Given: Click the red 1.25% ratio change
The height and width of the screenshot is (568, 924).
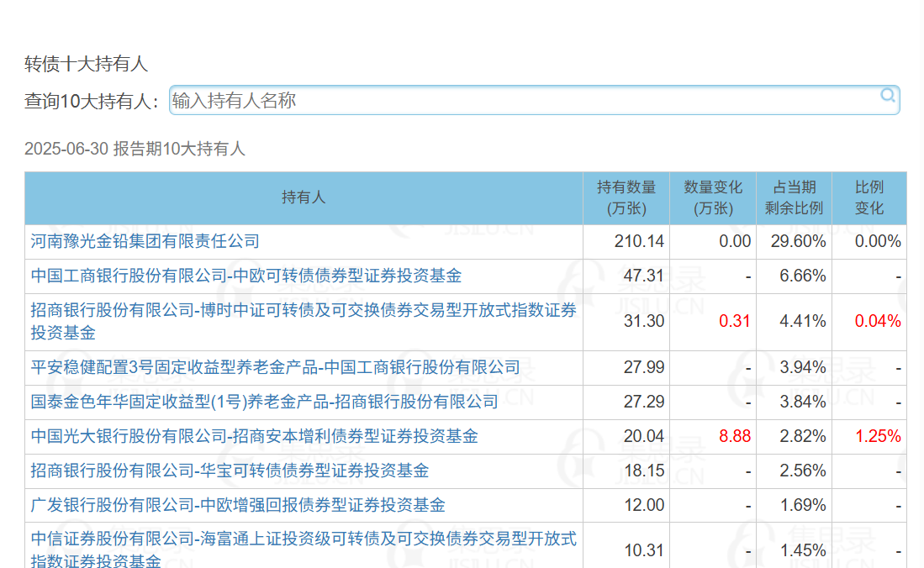Looking at the screenshot, I should [878, 437].
